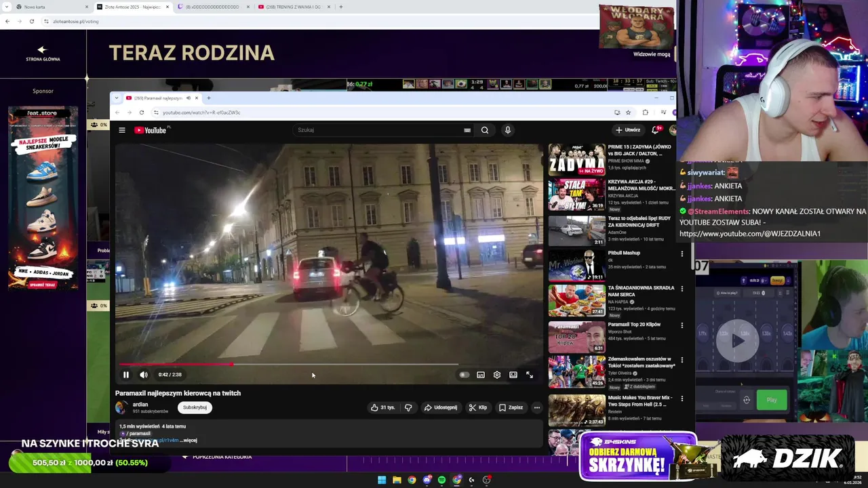Toggle autoplay switch in player

coord(464,375)
